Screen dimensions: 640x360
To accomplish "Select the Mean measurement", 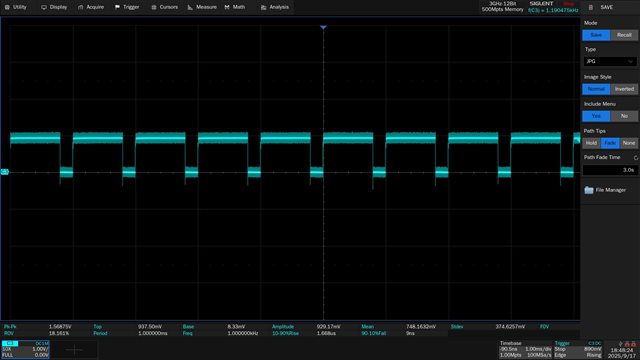I will click(x=367, y=327).
